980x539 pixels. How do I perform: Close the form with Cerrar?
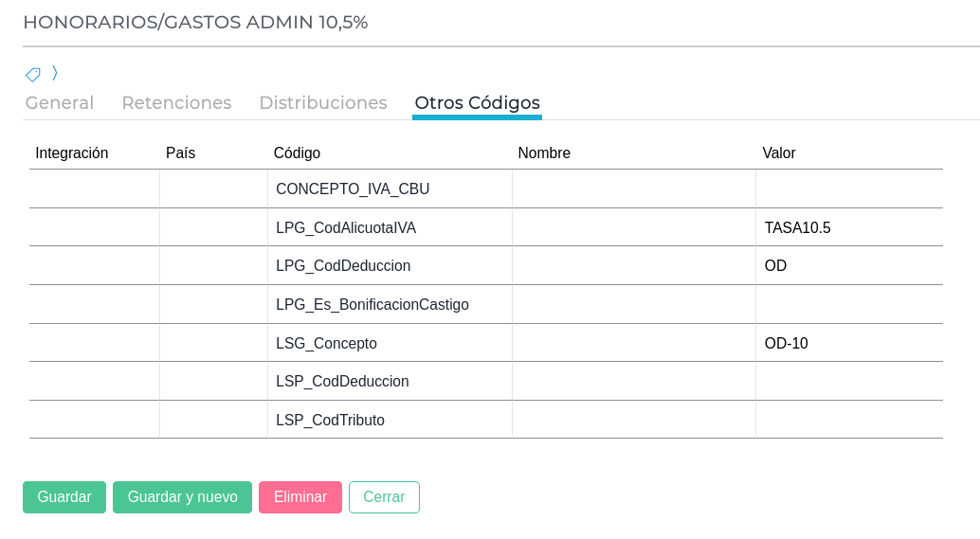384,497
